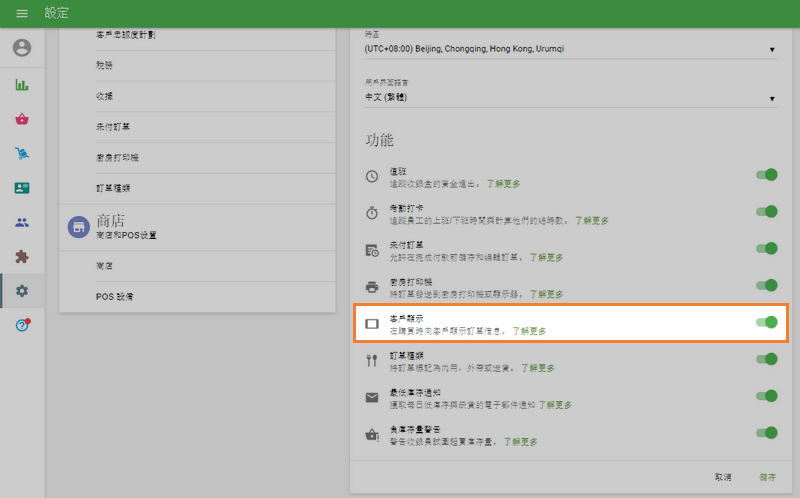
Task: Open the account profile icon in sidebar
Action: point(22,48)
